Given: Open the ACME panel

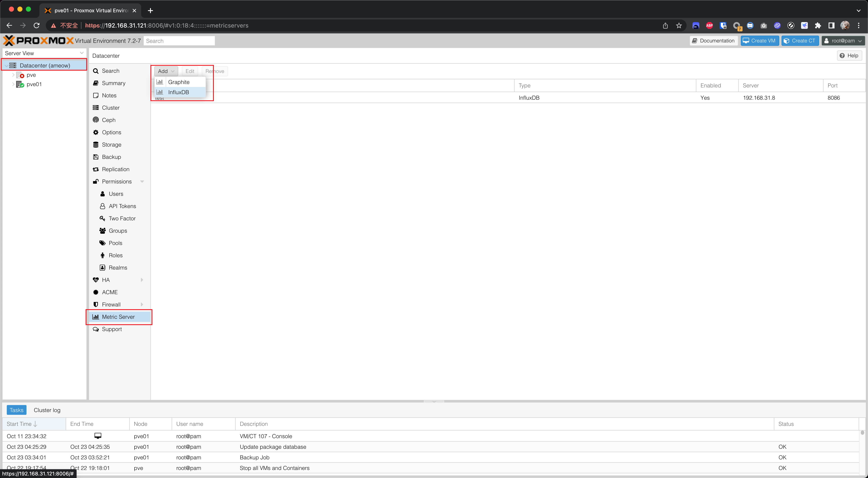Looking at the screenshot, I should point(110,292).
